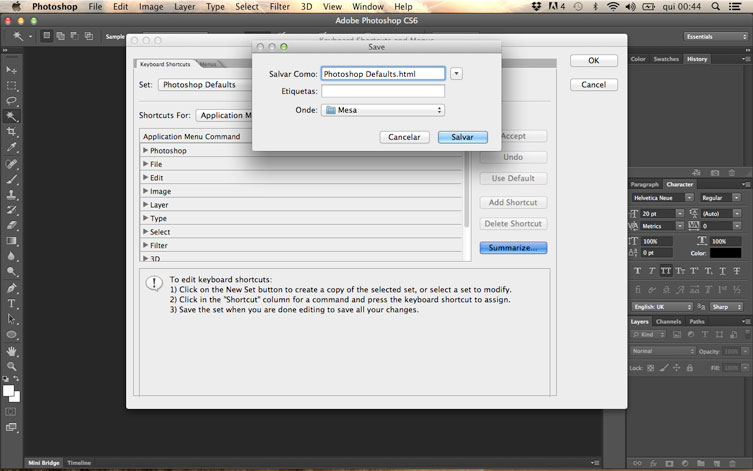Click Cancelar in the Save dialog

click(x=404, y=137)
